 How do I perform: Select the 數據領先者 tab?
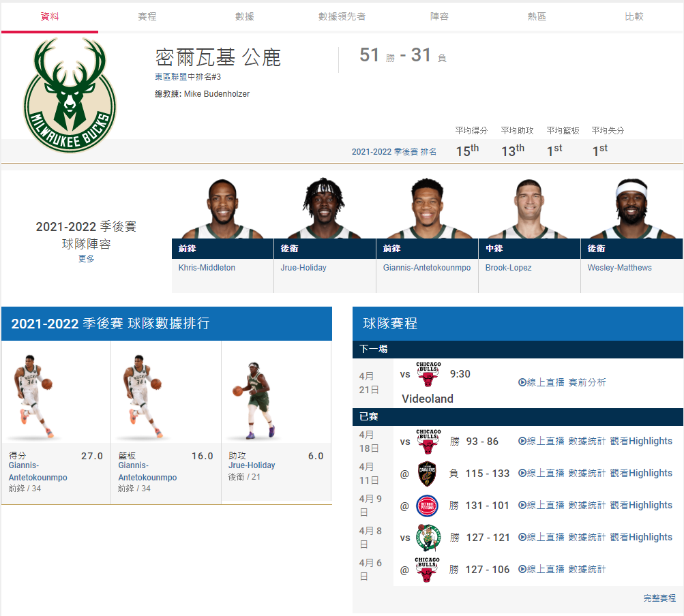pos(342,16)
